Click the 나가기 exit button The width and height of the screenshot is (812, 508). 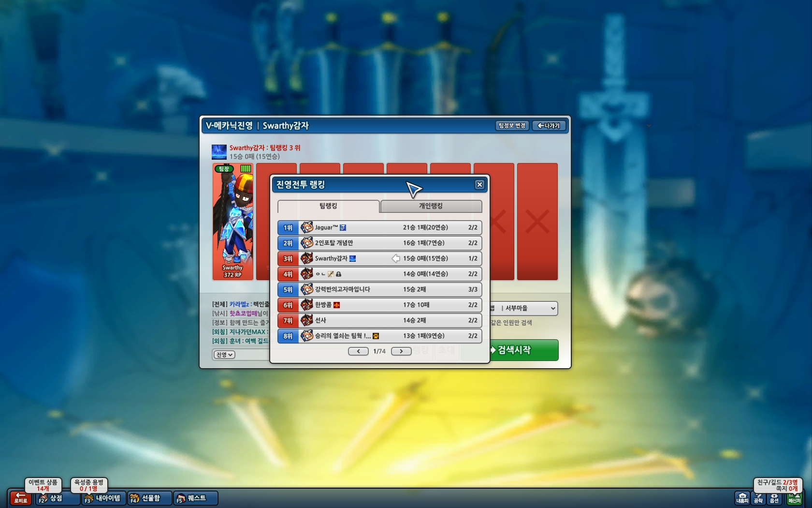click(x=549, y=126)
